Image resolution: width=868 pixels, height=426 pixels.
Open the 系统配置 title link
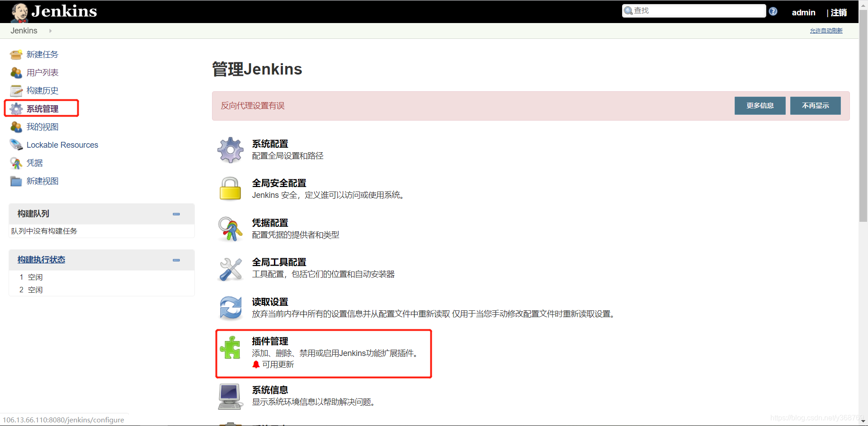(x=270, y=144)
